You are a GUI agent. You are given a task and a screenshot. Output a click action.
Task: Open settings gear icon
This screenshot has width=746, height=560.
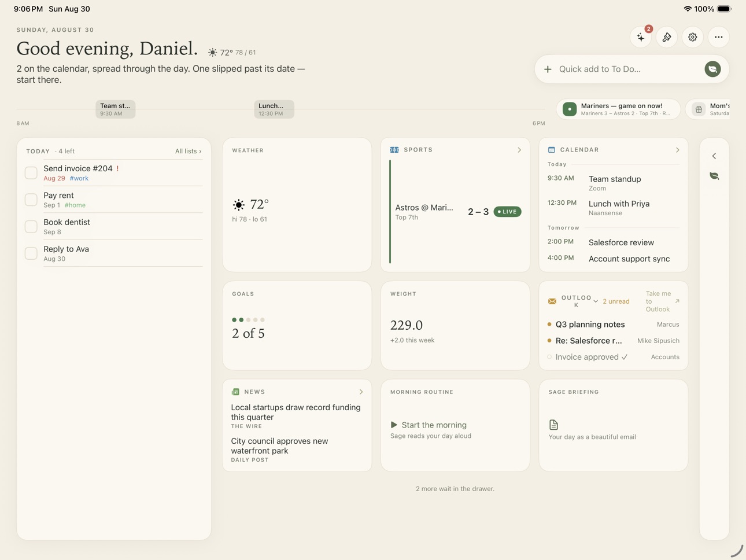click(693, 37)
